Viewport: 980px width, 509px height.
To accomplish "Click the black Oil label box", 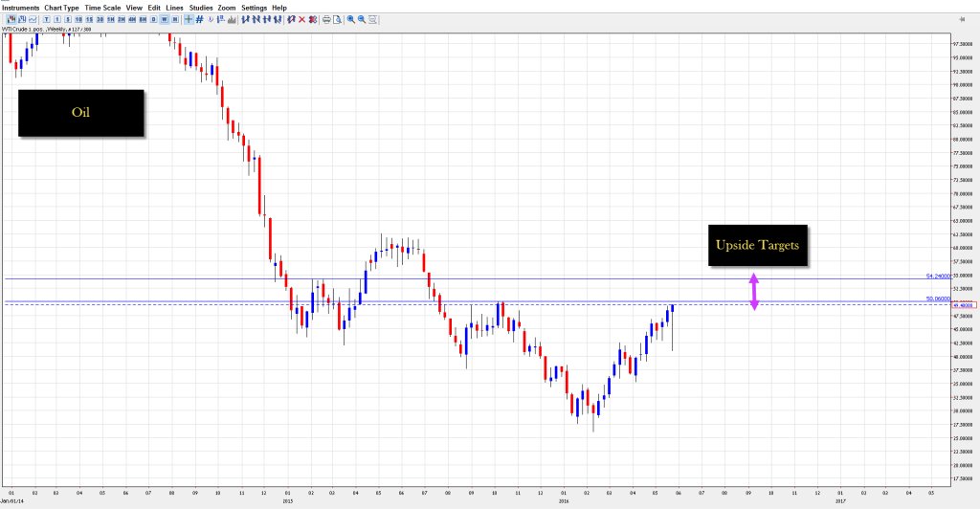I will click(80, 112).
